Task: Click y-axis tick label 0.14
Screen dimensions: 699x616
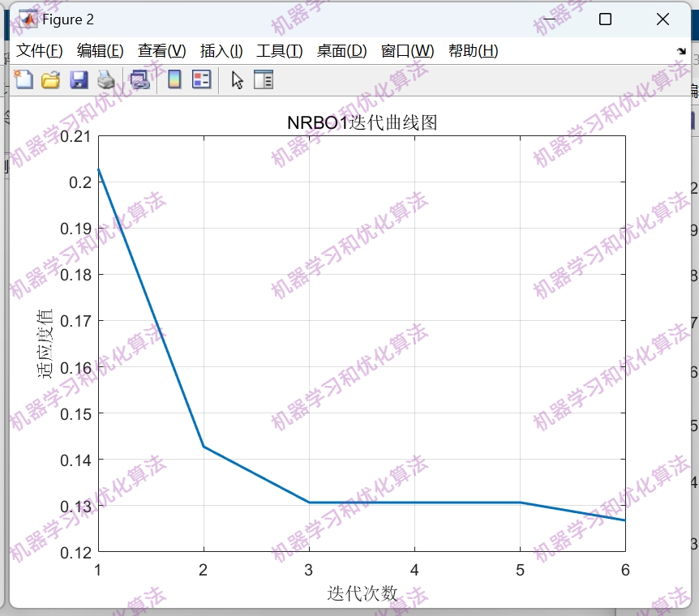Action: [x=75, y=460]
